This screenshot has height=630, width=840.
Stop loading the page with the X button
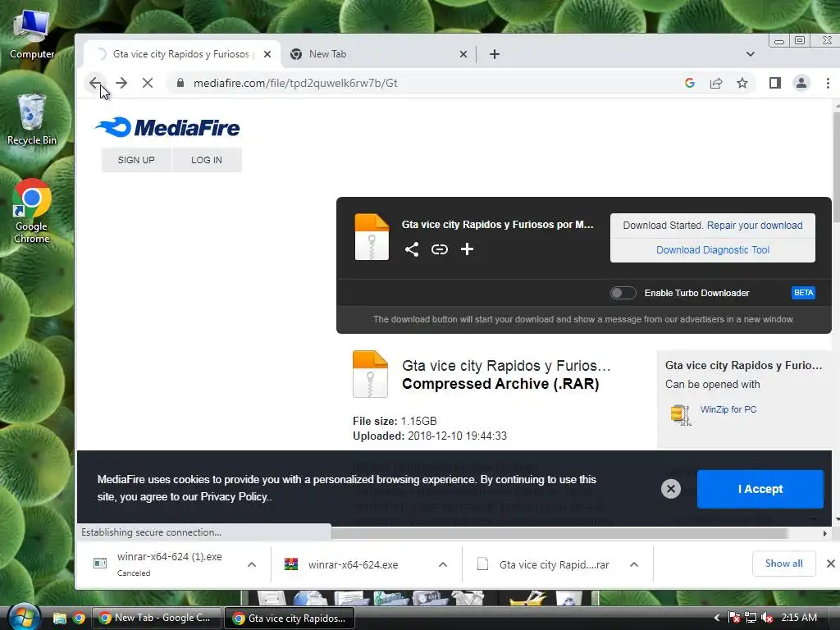(x=148, y=83)
